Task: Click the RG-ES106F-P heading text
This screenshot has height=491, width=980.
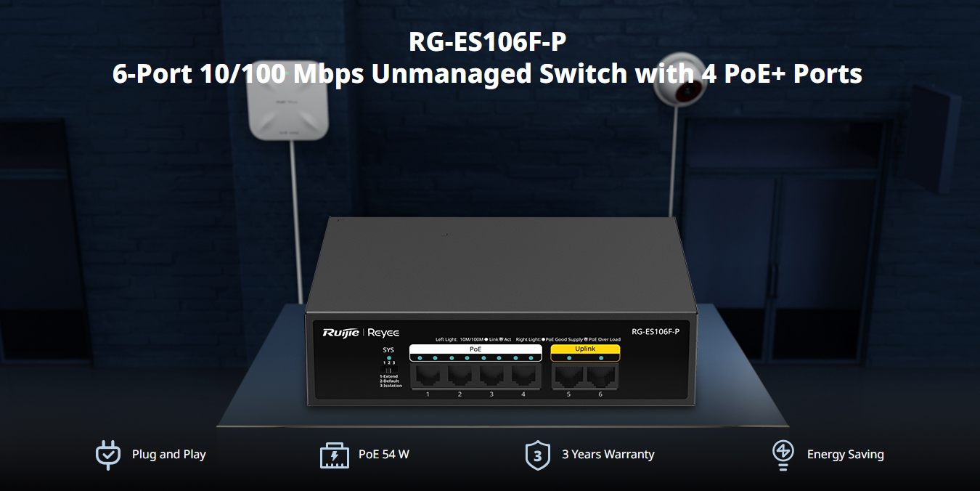Action: tap(487, 42)
